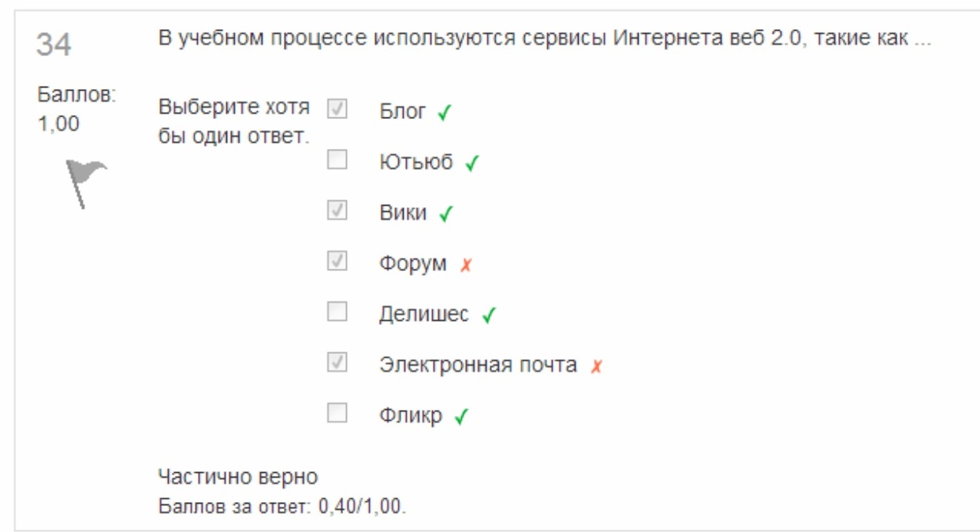The width and height of the screenshot is (980, 532).
Task: Click the question number 34
Action: pos(54,45)
